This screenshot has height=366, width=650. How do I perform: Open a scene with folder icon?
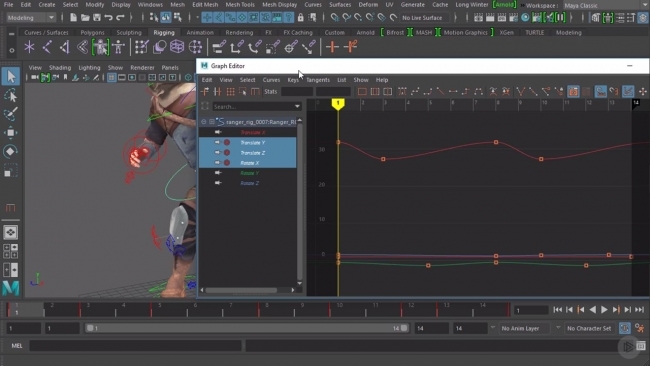tap(85, 17)
